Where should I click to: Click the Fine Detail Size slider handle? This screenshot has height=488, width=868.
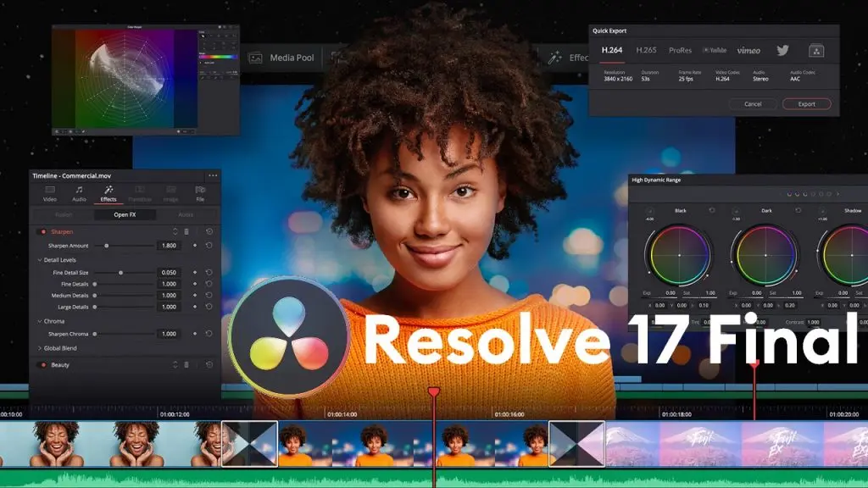120,273
